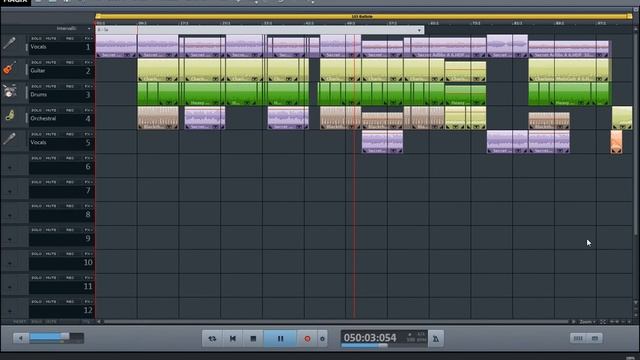640x360 pixels.
Task: Mute empty track 6
Action: (x=51, y=158)
